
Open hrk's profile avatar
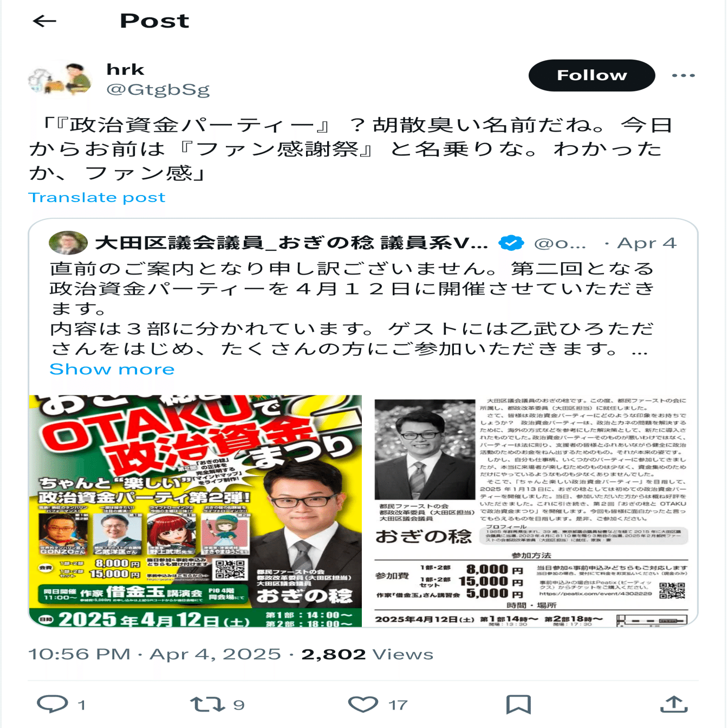click(x=60, y=80)
